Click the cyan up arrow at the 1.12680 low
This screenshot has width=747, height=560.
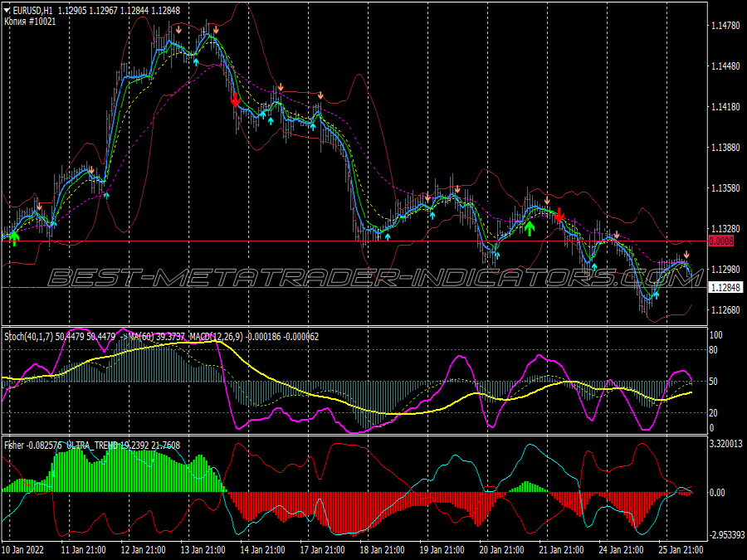pos(656,295)
